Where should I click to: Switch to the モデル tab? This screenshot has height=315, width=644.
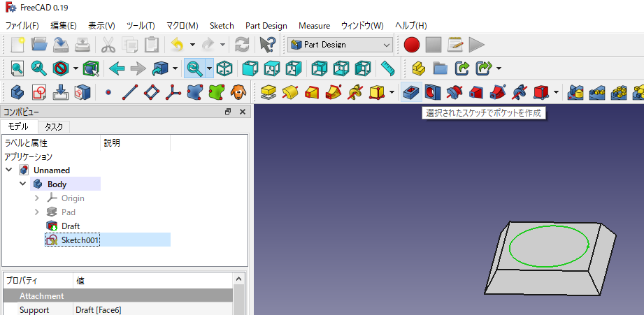[18, 126]
